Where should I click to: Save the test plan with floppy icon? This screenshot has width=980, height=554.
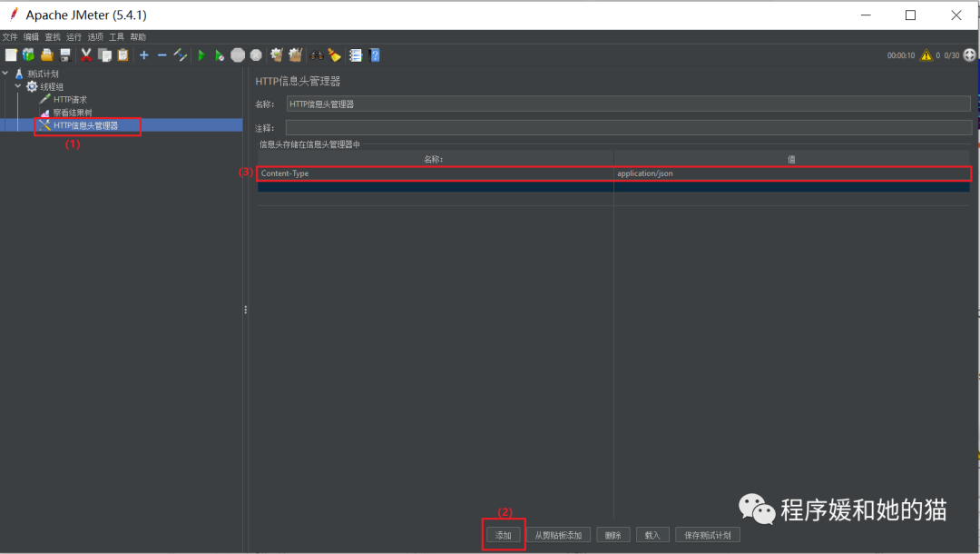point(65,55)
